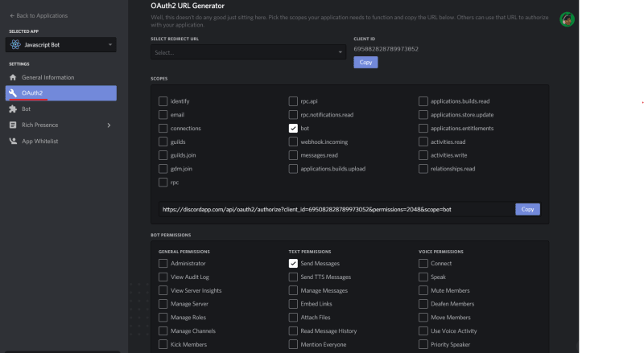Enable the rpc.api scope
The image size is (644, 353).
(293, 101)
